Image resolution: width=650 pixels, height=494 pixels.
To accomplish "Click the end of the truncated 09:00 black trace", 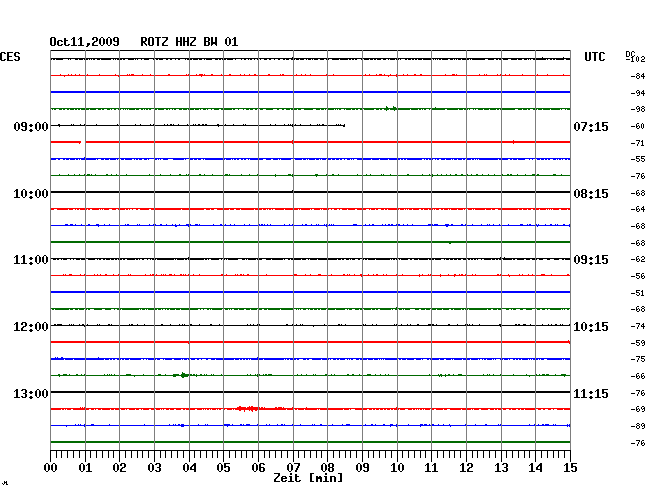I will 344,125.
